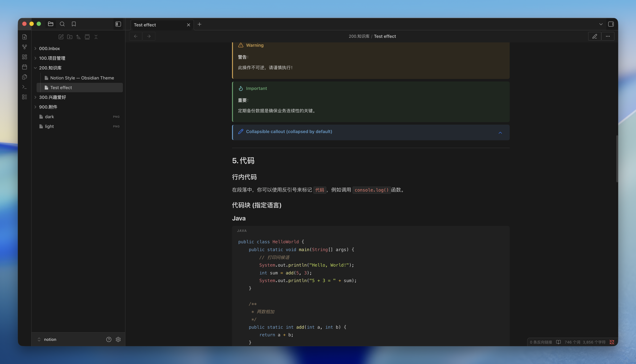Image resolution: width=636 pixels, height=364 pixels.
Task: Navigate forward with the right arrow
Action: pos(149,36)
